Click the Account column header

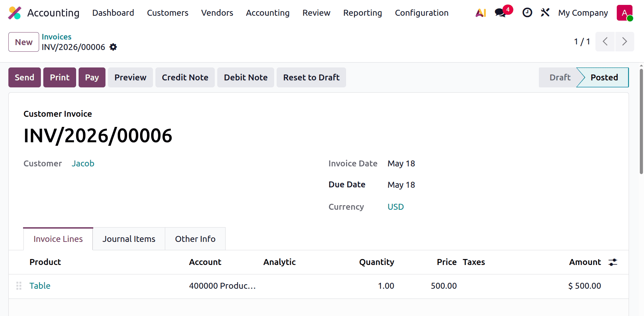coord(205,262)
